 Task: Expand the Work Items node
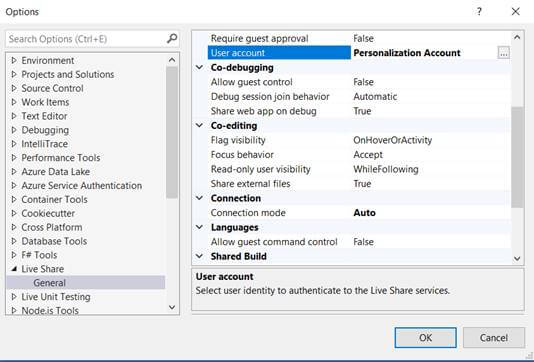(x=14, y=102)
